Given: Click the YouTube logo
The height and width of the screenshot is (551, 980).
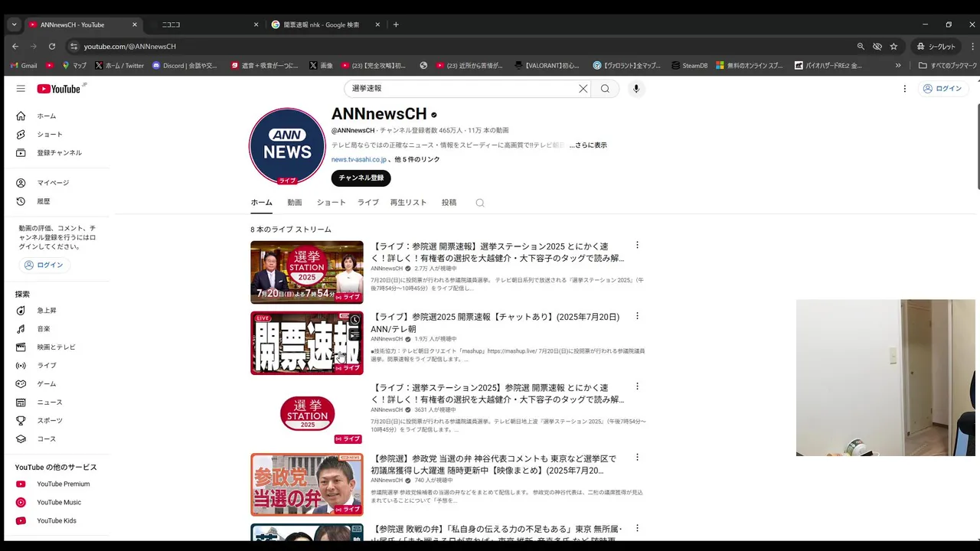Looking at the screenshot, I should tap(59, 89).
